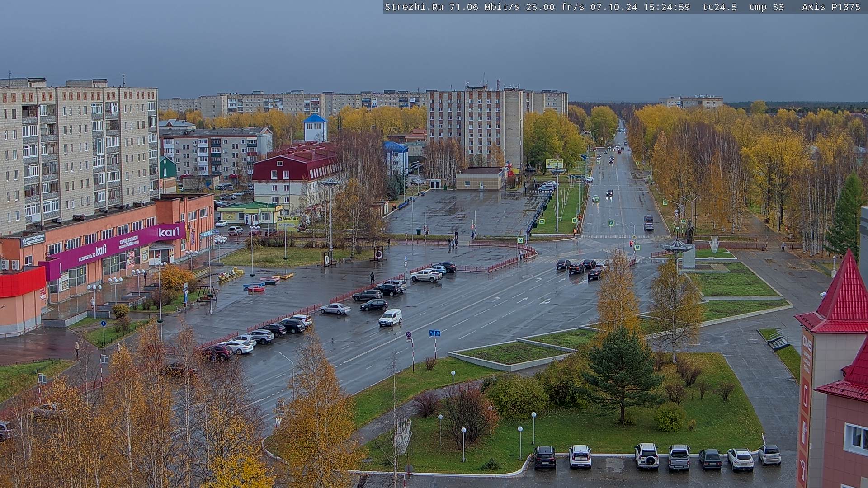This screenshot has height=488, width=868.
Task: Select the tc24.5 overlay value
Action: click(720, 7)
